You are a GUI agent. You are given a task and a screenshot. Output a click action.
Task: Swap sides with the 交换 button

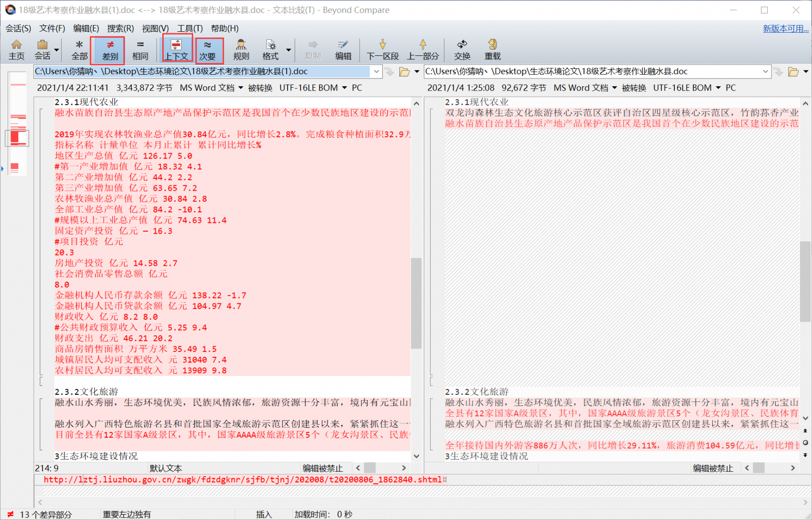[x=462, y=50]
